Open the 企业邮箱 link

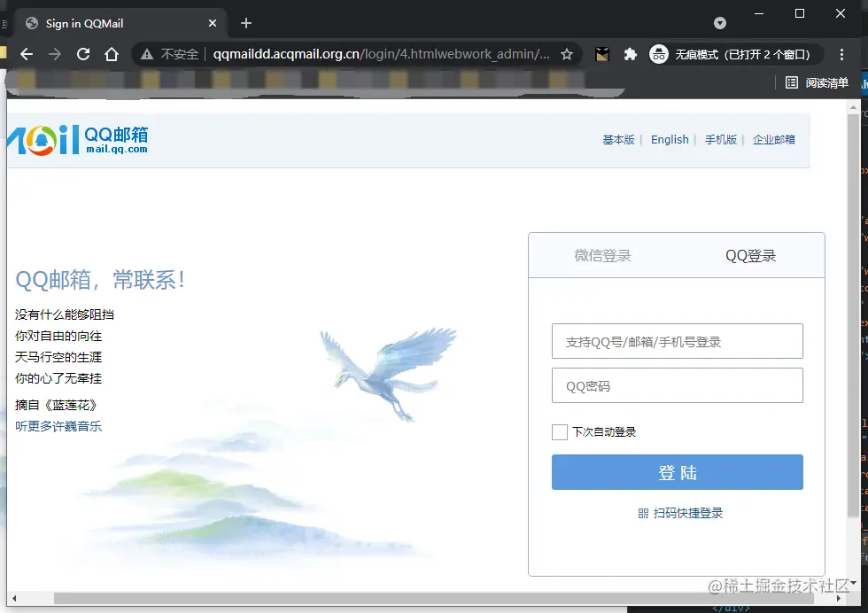click(x=774, y=140)
